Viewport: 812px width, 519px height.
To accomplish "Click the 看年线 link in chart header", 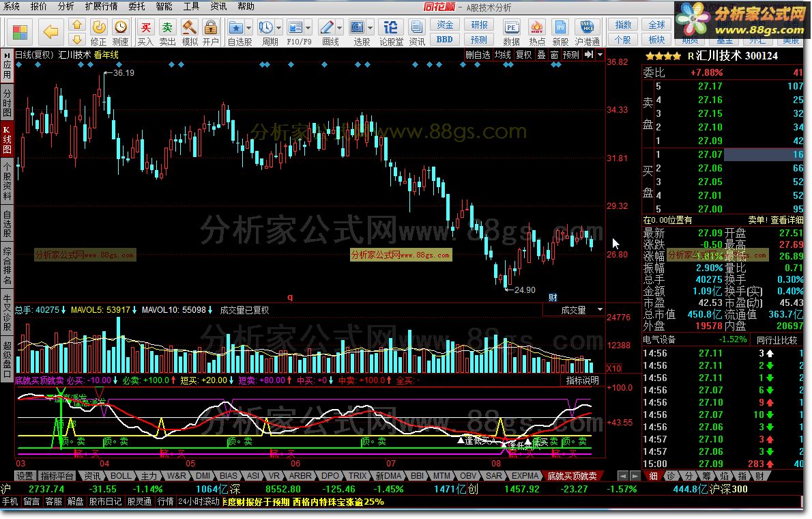I will pyautogui.click(x=106, y=55).
